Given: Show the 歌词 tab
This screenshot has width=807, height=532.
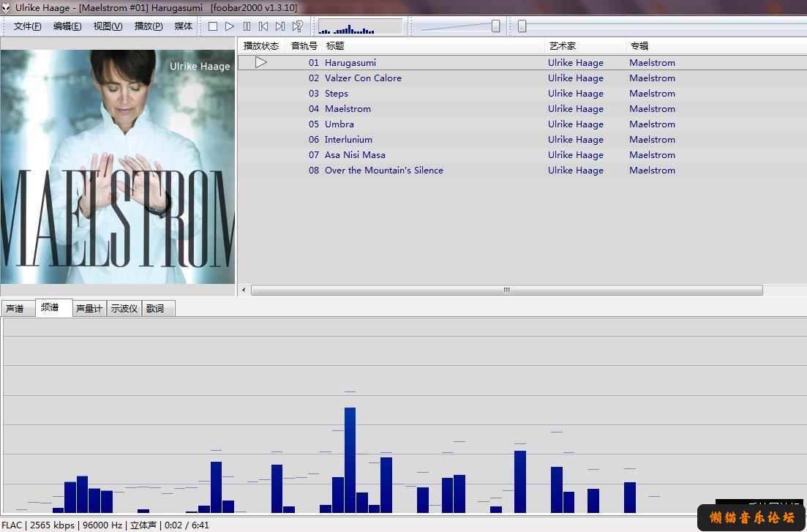Looking at the screenshot, I should click(x=159, y=309).
